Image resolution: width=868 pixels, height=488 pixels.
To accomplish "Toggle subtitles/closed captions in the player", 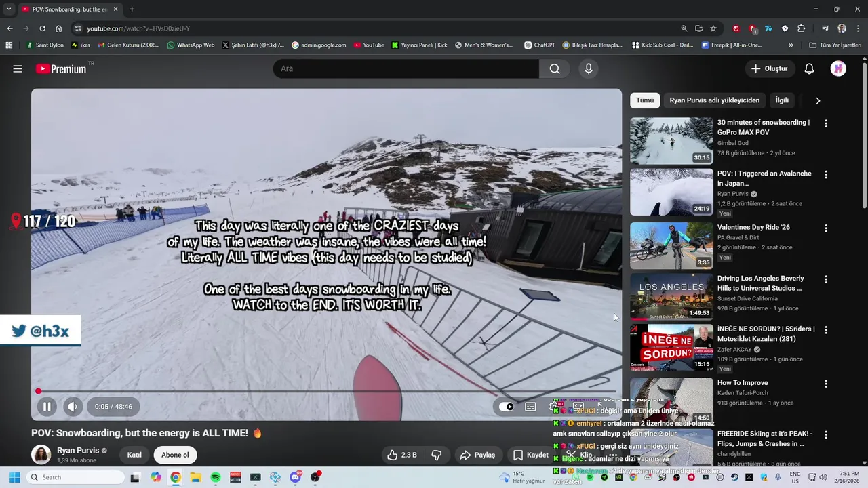I will pos(530,407).
